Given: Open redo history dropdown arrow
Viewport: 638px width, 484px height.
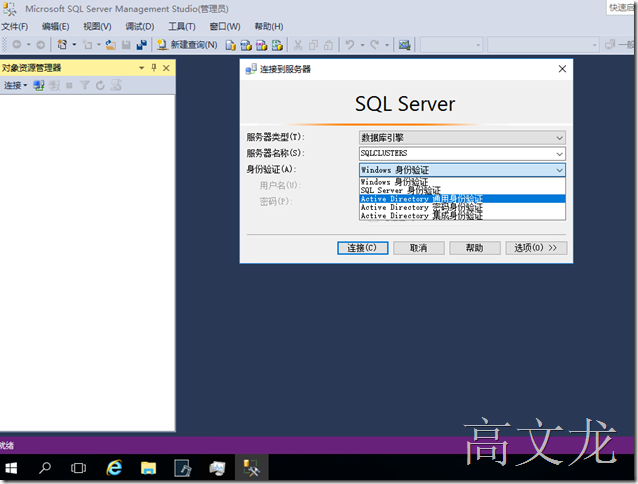Looking at the screenshot, I should [387, 45].
